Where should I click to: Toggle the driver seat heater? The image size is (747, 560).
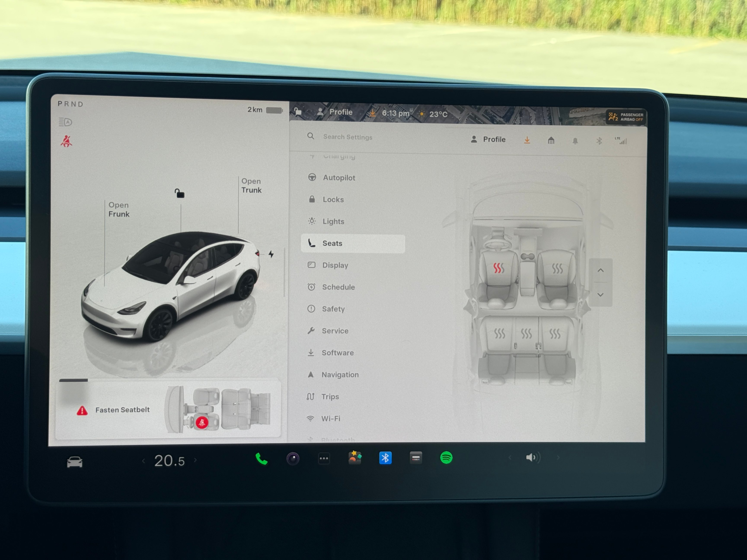click(498, 268)
